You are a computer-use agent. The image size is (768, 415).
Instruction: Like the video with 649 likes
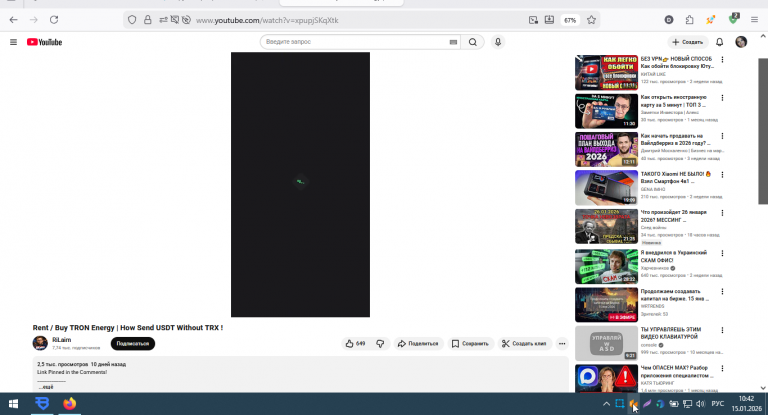355,343
